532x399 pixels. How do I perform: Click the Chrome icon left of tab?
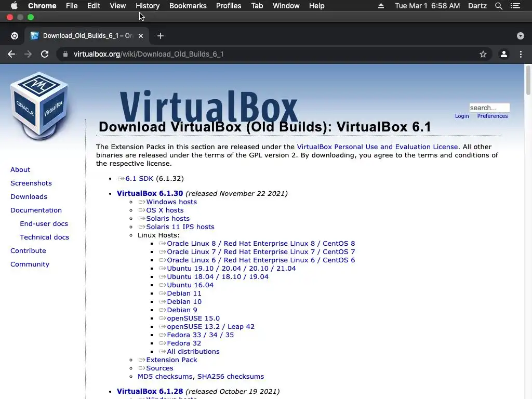pyautogui.click(x=14, y=36)
